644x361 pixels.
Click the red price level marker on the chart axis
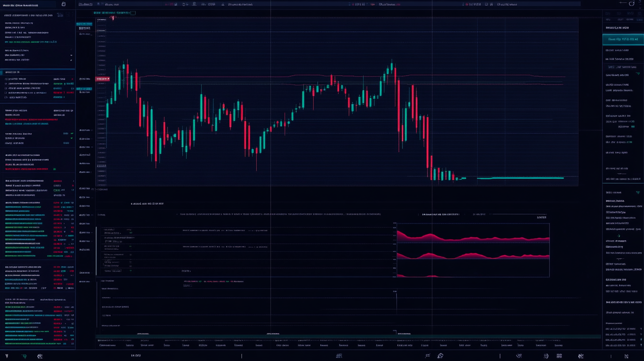103,79
